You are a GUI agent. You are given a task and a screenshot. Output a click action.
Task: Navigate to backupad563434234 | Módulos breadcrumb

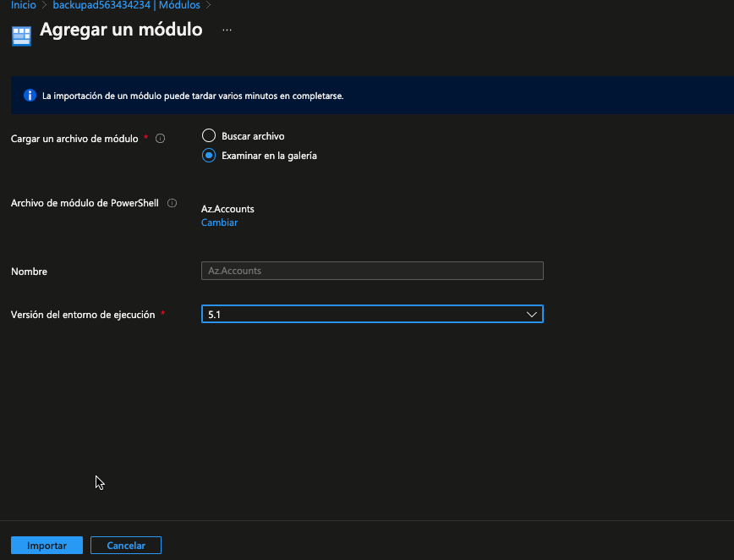(x=126, y=5)
